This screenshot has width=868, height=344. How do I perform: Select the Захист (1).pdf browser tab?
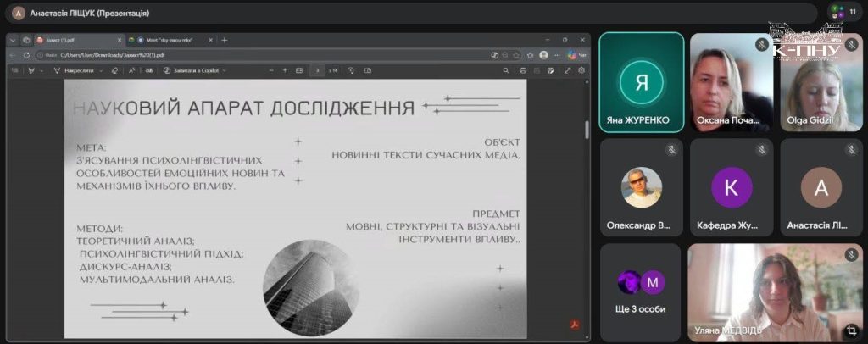coord(79,40)
